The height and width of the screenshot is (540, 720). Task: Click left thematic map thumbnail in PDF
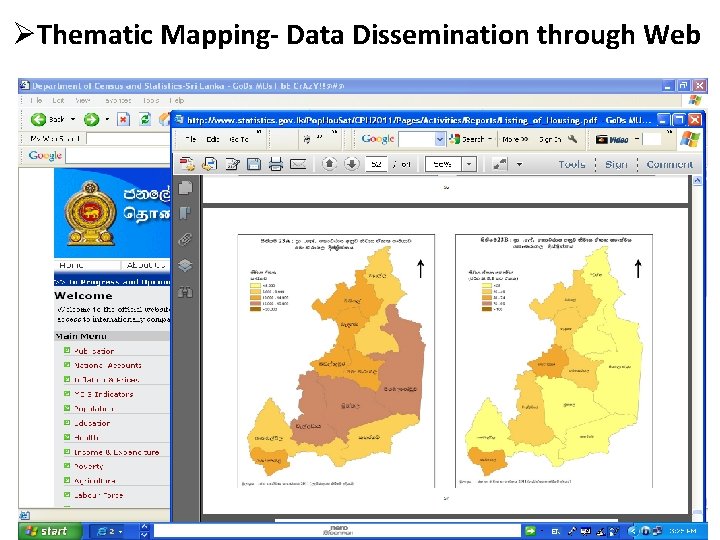pos(336,361)
